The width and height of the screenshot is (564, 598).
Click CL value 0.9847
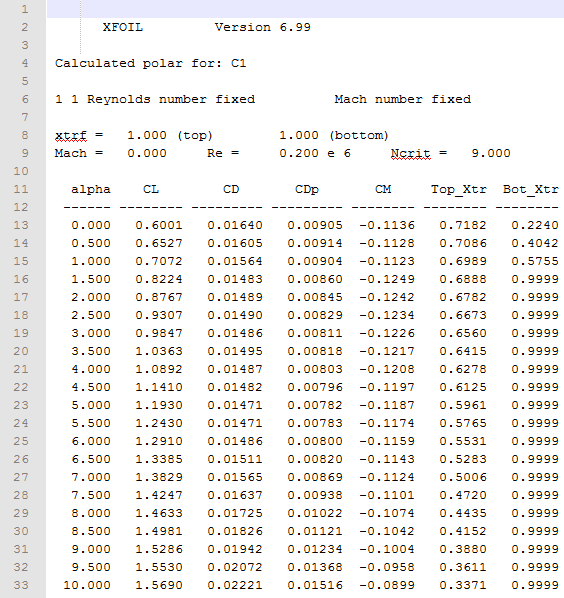pos(159,333)
